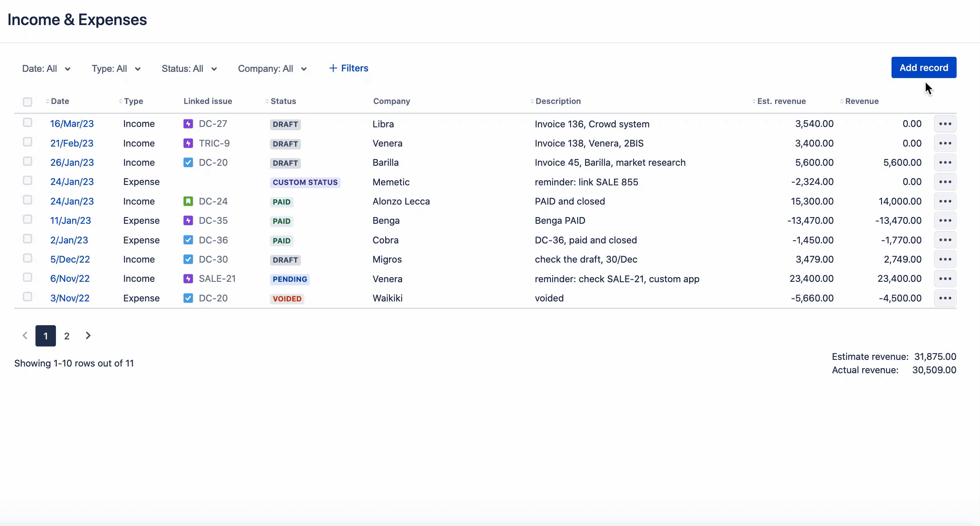Sort the table by Est. revenue column
Screen dimensions: 980x526
(x=781, y=101)
